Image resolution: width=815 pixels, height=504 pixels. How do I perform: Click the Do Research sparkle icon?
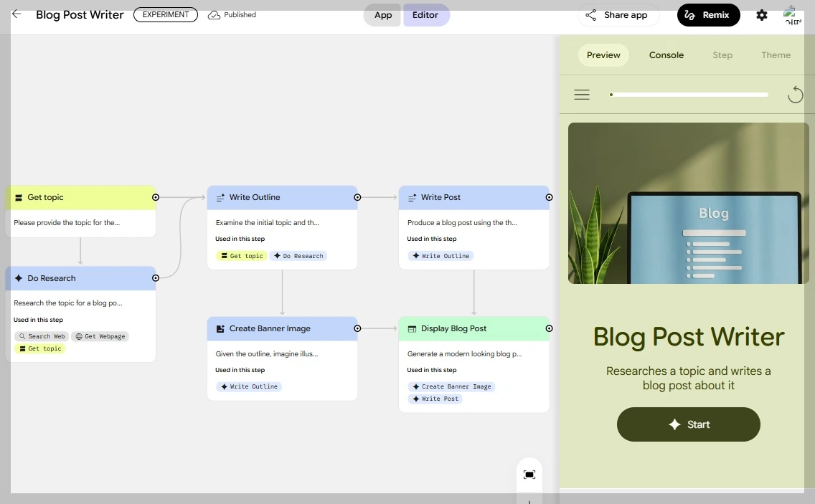pyautogui.click(x=19, y=278)
